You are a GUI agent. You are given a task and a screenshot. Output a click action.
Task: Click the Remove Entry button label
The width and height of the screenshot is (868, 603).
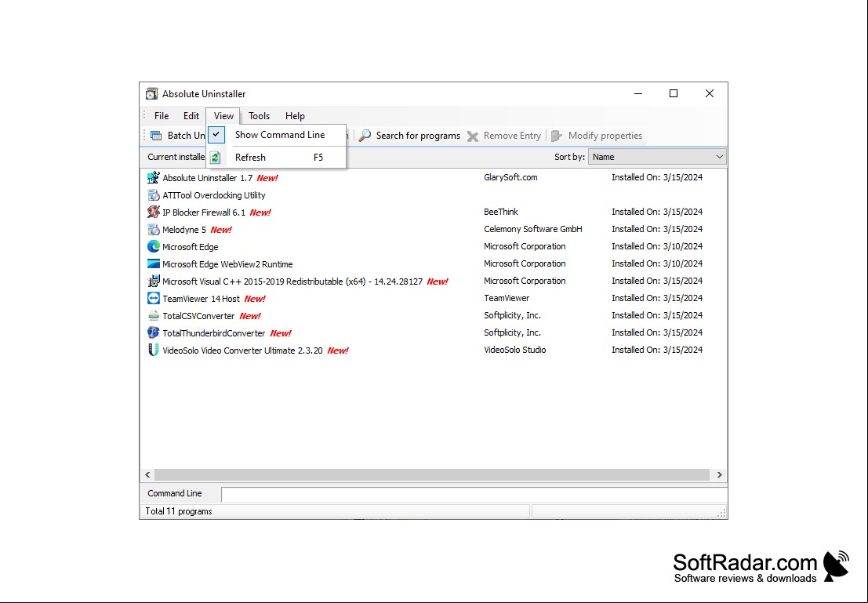coord(512,136)
